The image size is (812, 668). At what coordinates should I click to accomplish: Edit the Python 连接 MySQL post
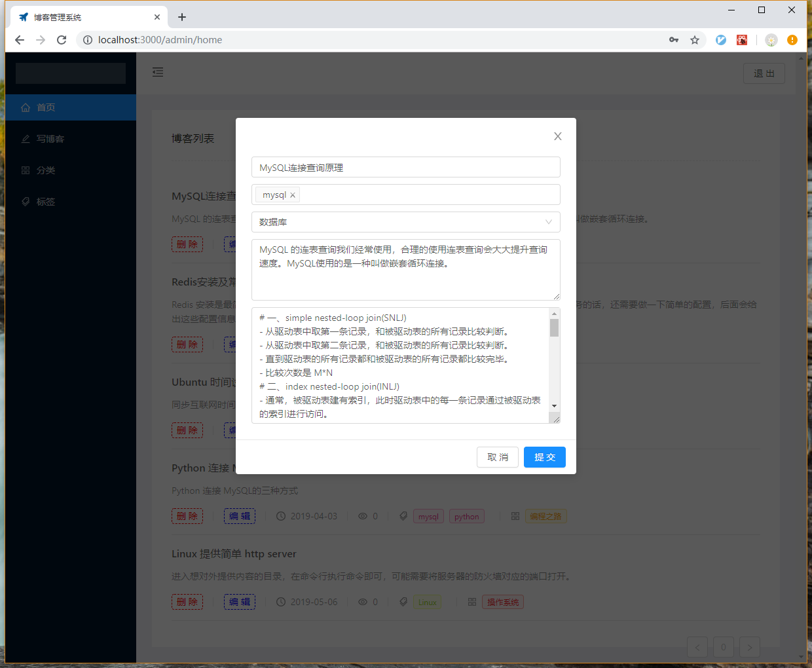[x=240, y=516]
